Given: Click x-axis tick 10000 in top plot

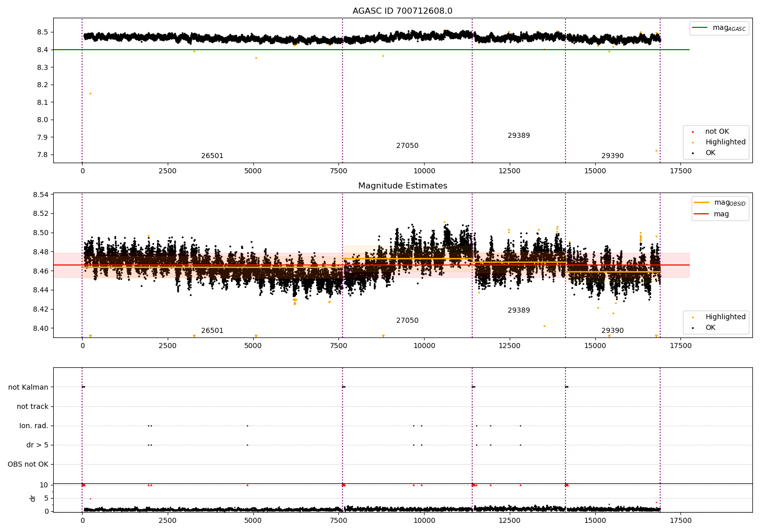Looking at the screenshot, I should [424, 171].
